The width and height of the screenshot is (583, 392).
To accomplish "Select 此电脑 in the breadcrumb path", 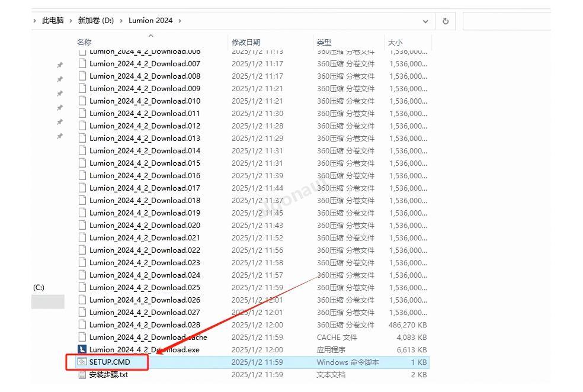I will coord(53,21).
